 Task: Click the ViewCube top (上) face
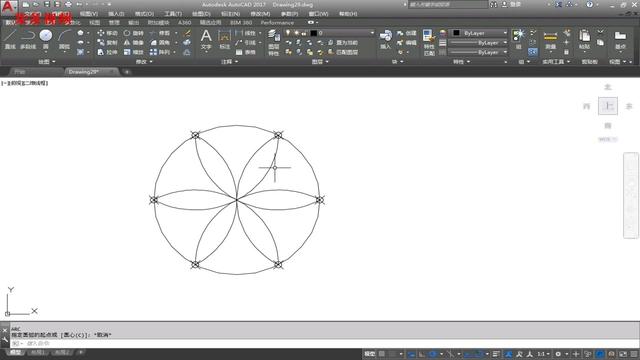click(x=608, y=106)
